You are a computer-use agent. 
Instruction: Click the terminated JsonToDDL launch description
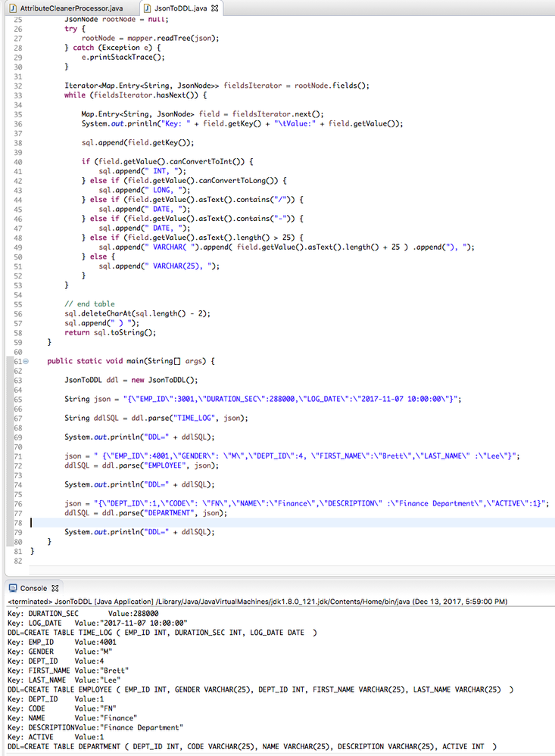(x=257, y=602)
